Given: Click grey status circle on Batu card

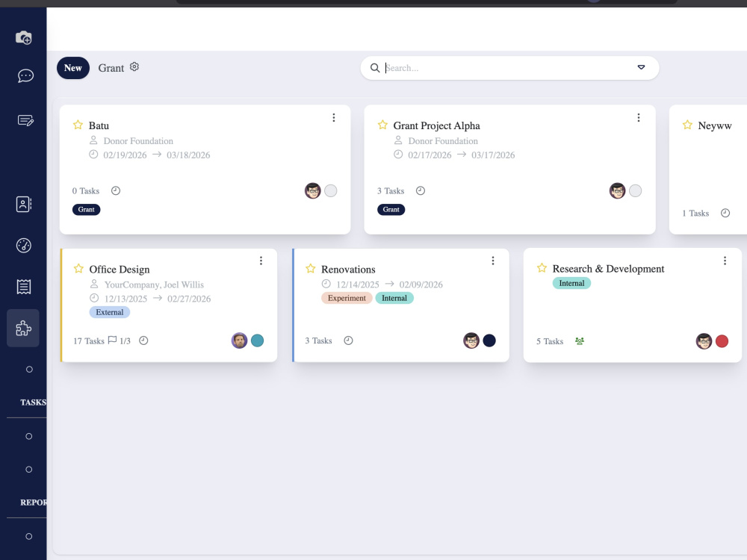Looking at the screenshot, I should pyautogui.click(x=331, y=190).
